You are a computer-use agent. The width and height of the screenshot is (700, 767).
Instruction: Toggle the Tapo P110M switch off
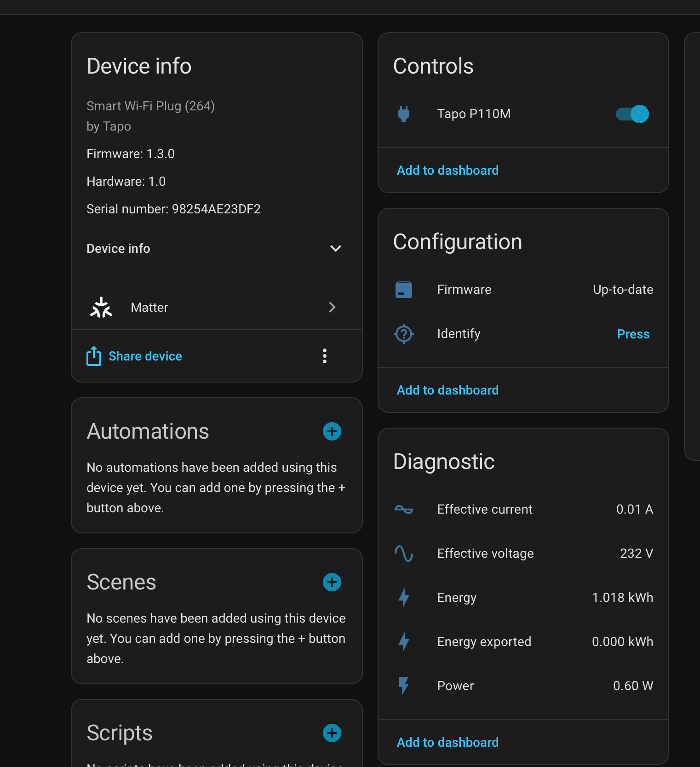point(632,114)
